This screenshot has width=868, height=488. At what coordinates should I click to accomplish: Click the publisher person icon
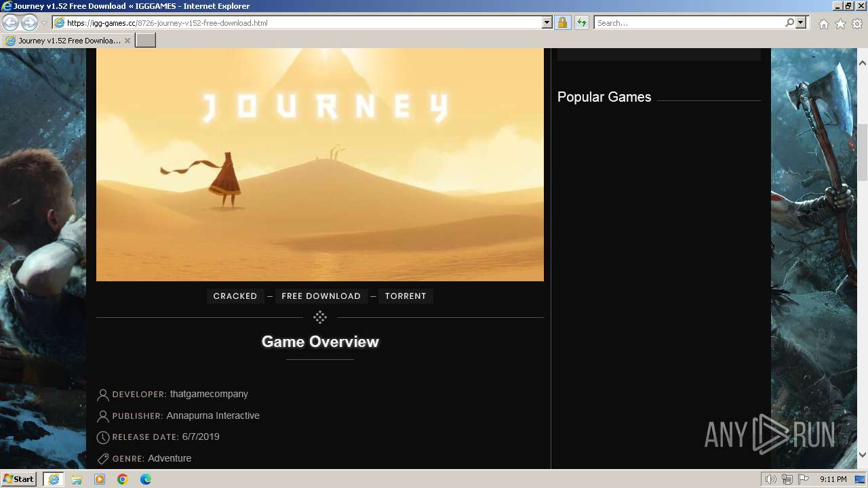click(x=103, y=416)
